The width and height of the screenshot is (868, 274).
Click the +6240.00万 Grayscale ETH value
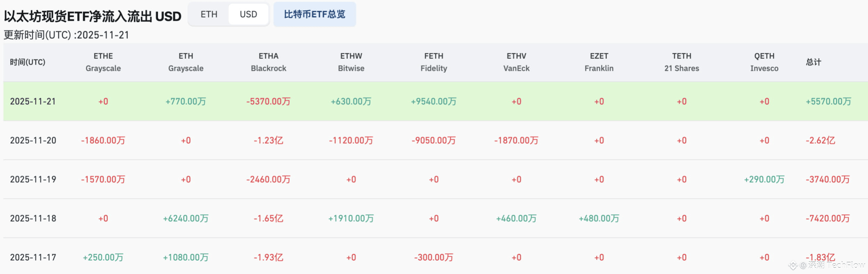point(186,218)
